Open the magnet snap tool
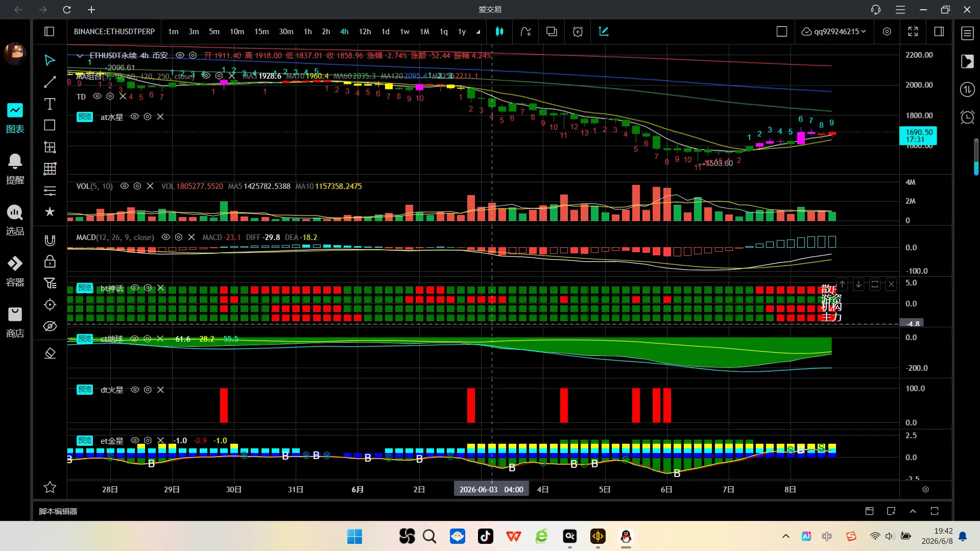Image resolution: width=980 pixels, height=551 pixels. 50,241
